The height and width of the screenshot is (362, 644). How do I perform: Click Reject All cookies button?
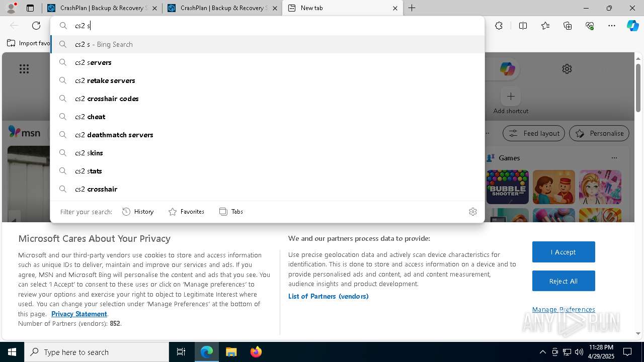pos(563,281)
